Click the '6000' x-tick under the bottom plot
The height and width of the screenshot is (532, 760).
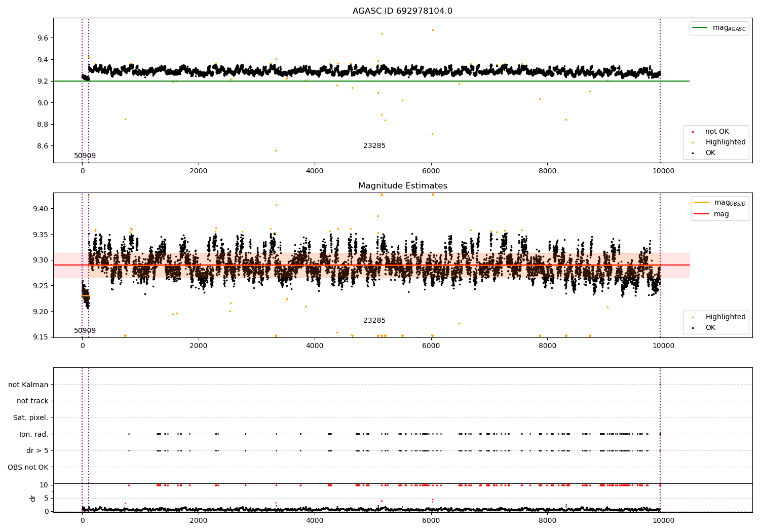(431, 521)
